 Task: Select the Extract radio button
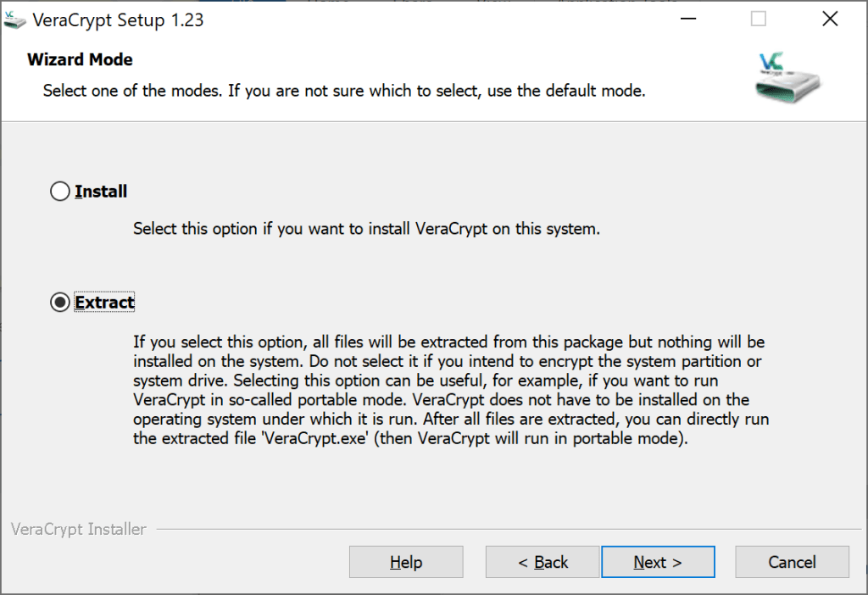[60, 303]
